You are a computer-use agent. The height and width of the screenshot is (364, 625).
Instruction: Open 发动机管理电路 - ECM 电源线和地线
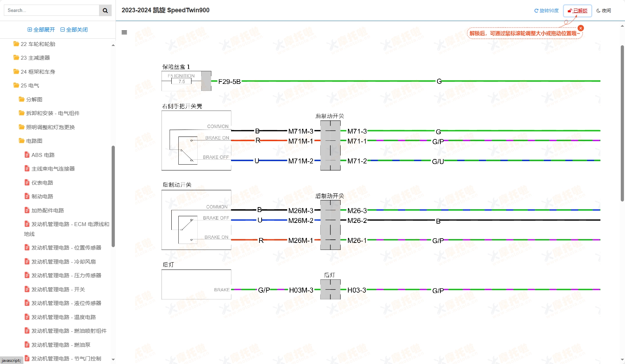[67, 229]
